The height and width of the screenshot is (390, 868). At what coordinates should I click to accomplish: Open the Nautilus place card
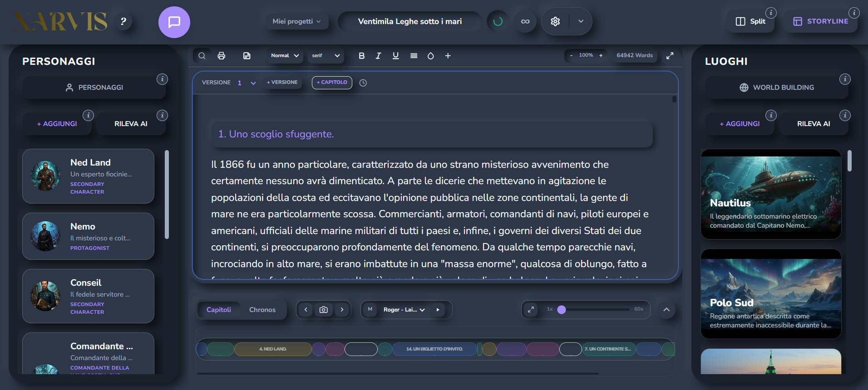coord(771,194)
